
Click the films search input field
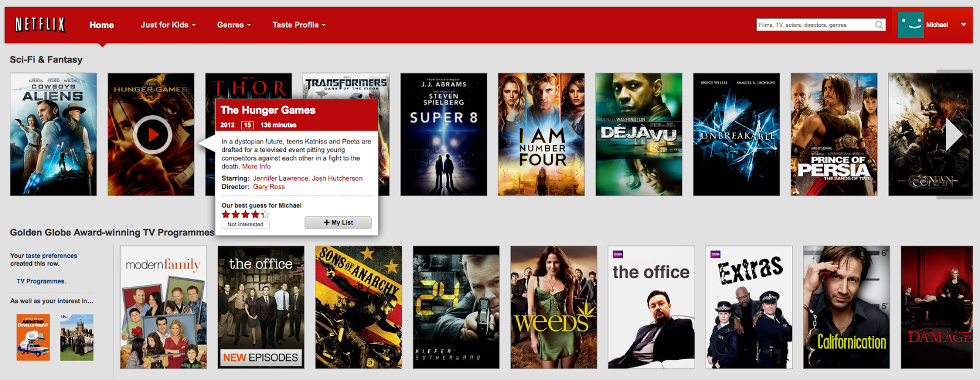(x=815, y=25)
